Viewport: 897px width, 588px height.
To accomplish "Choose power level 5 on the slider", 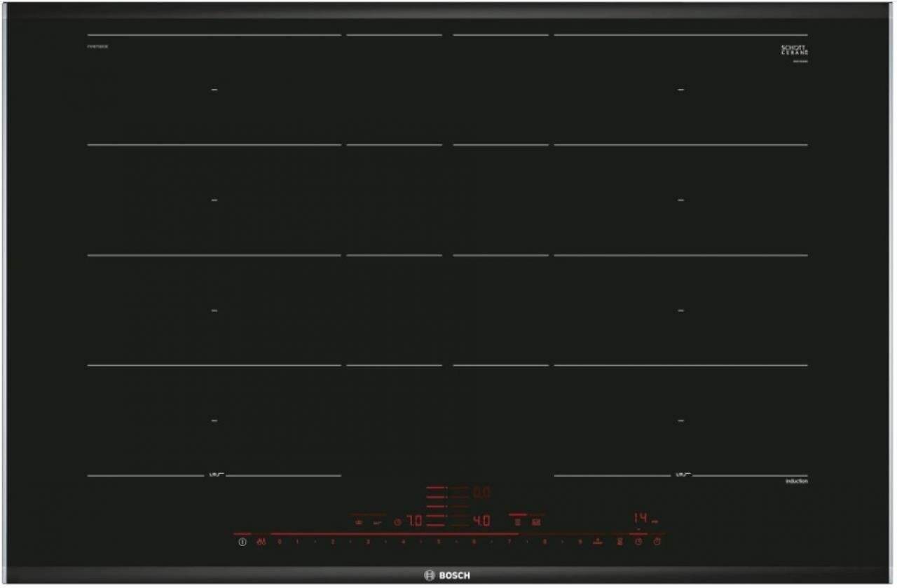I will [439, 542].
